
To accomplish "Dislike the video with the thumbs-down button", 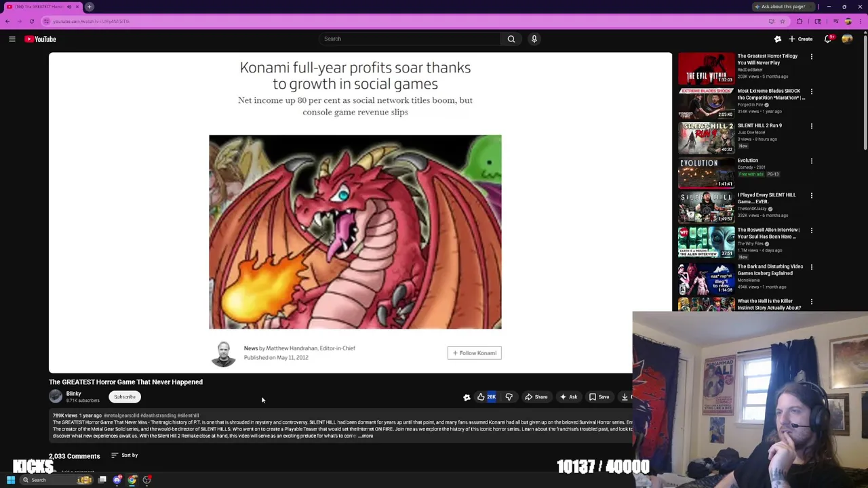I will pos(509,397).
